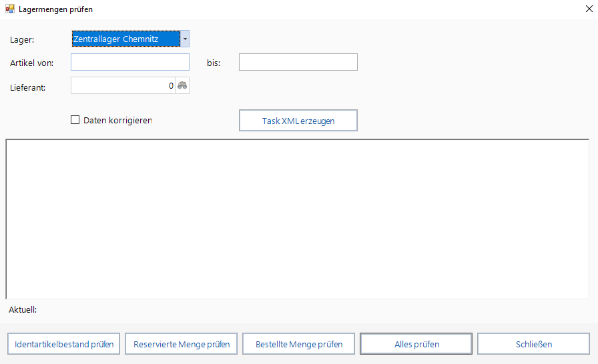This screenshot has width=598, height=364.
Task: Click the Alles prüfen button
Action: (x=416, y=344)
